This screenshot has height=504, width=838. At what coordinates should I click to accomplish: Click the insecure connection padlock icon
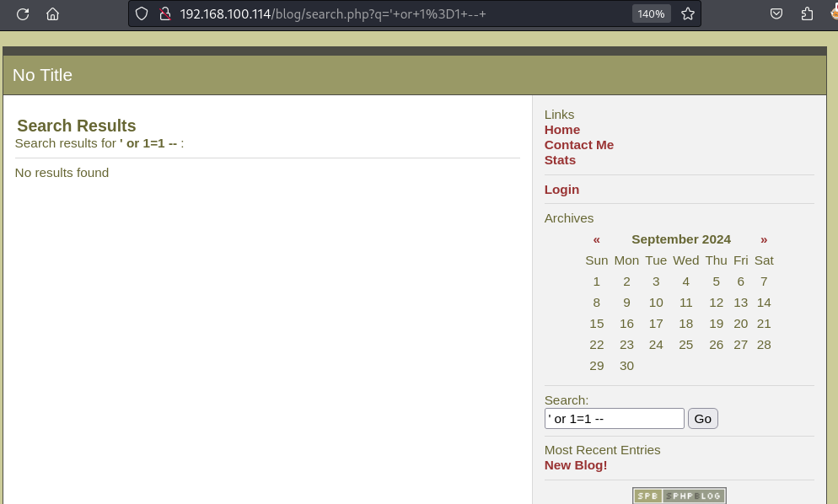[x=165, y=13]
